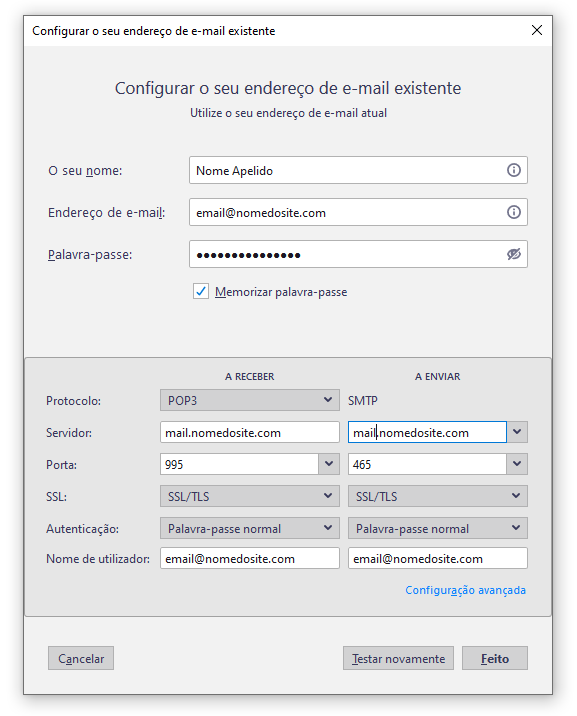Image resolution: width=577 pixels, height=716 pixels.
Task: Toggle password visibility eye icon
Action: (x=514, y=254)
